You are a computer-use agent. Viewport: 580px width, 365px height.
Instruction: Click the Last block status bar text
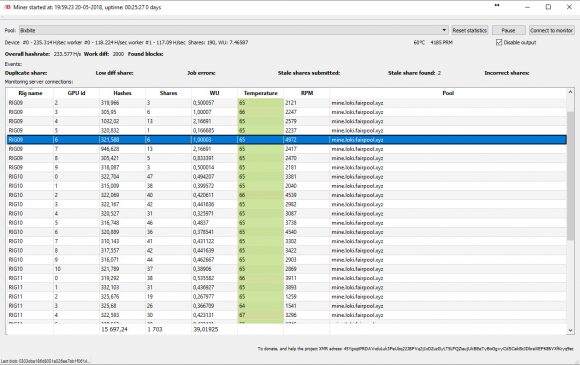tap(45, 361)
